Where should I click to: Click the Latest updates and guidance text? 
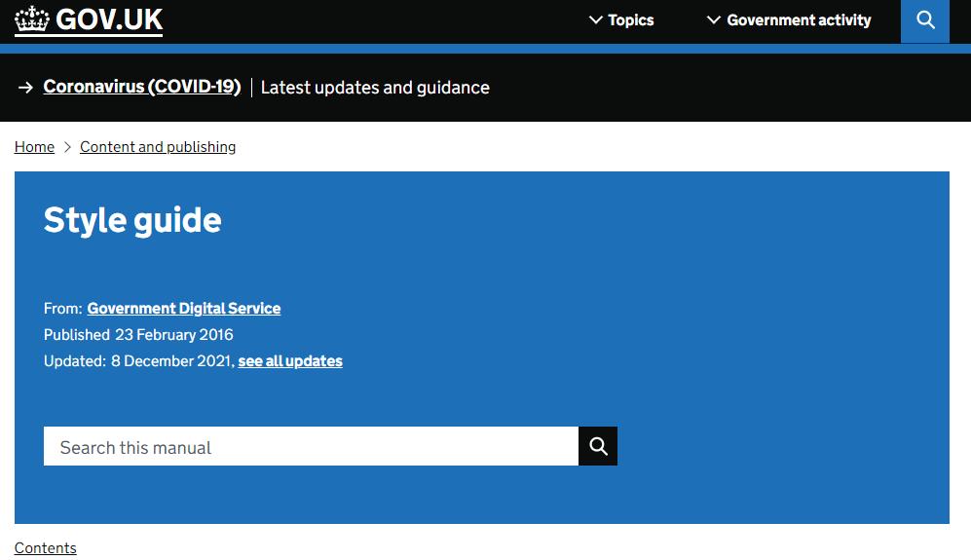coord(375,88)
